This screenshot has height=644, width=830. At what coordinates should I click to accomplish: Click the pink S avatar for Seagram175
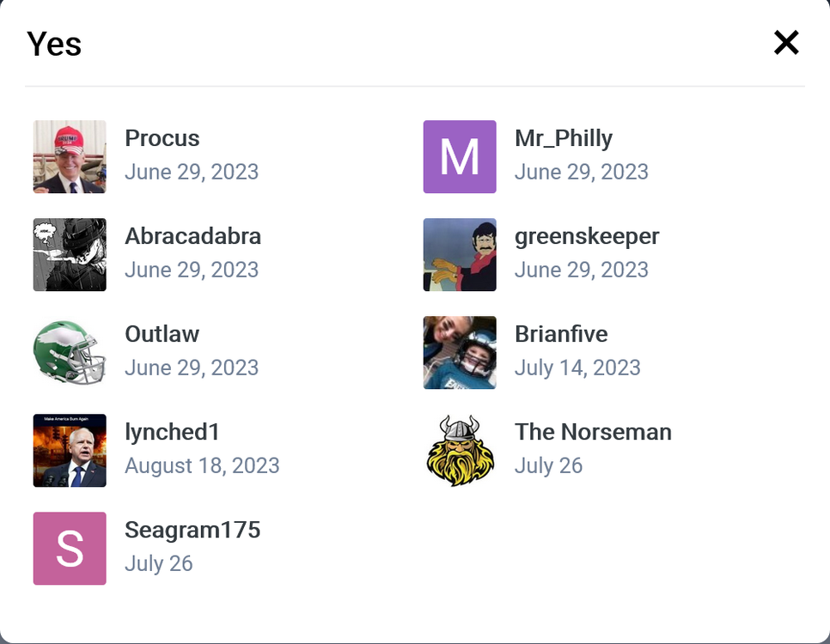tap(70, 548)
